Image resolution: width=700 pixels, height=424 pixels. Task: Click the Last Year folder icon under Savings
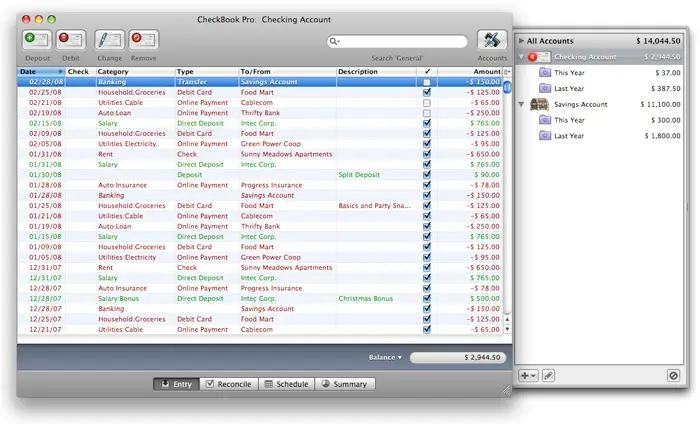coord(545,135)
